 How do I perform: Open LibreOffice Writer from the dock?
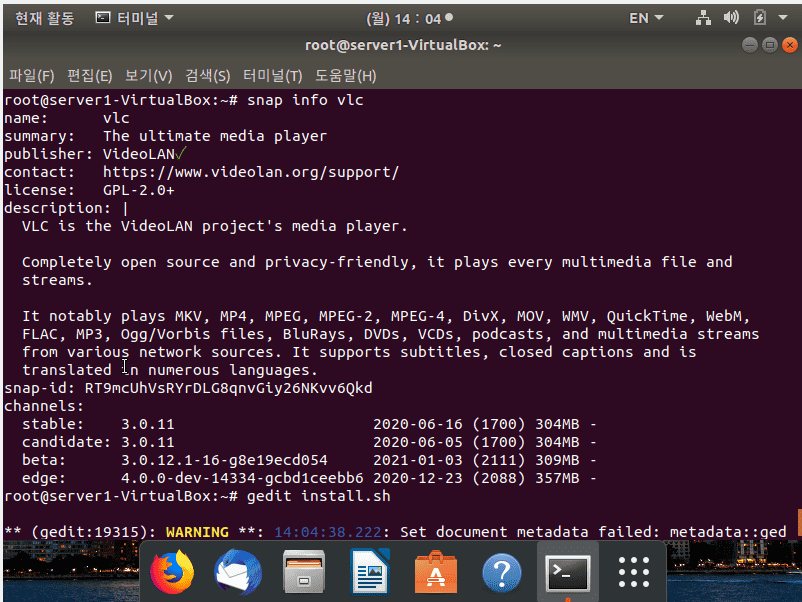[370, 572]
